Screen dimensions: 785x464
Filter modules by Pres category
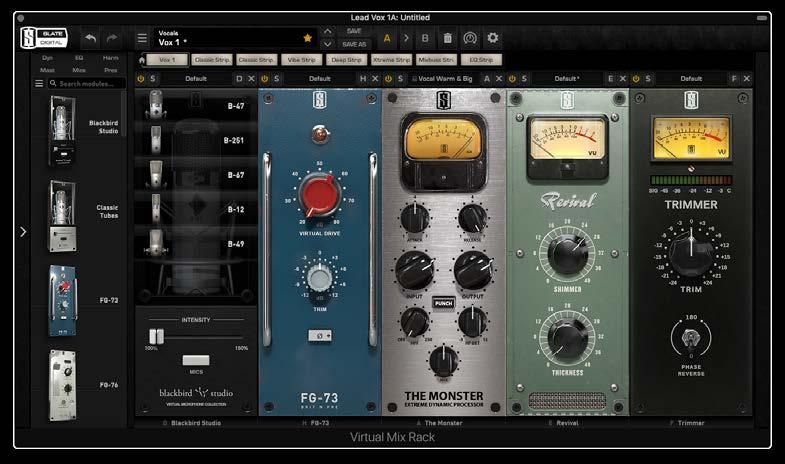111,70
